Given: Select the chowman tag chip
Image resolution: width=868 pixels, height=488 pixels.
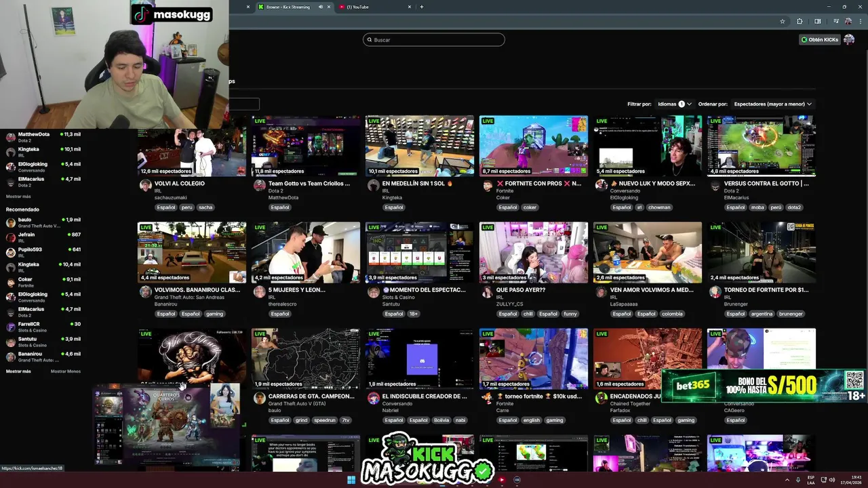Looking at the screenshot, I should 659,207.
